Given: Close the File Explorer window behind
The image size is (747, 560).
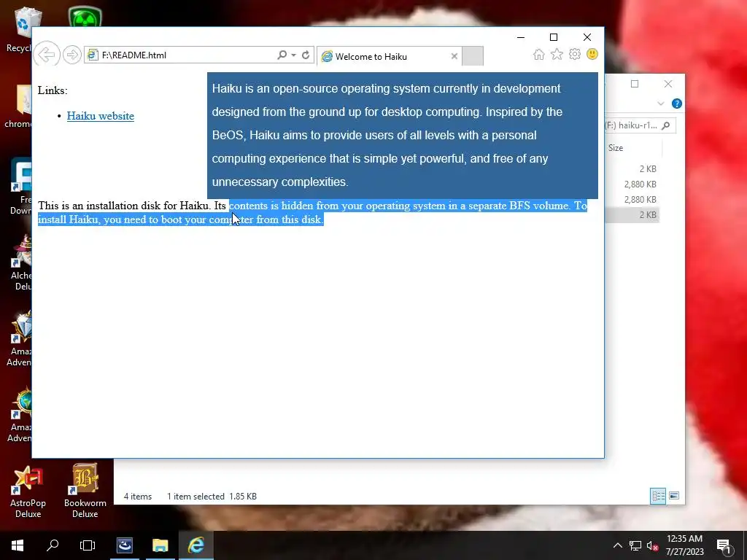Looking at the screenshot, I should pyautogui.click(x=668, y=84).
